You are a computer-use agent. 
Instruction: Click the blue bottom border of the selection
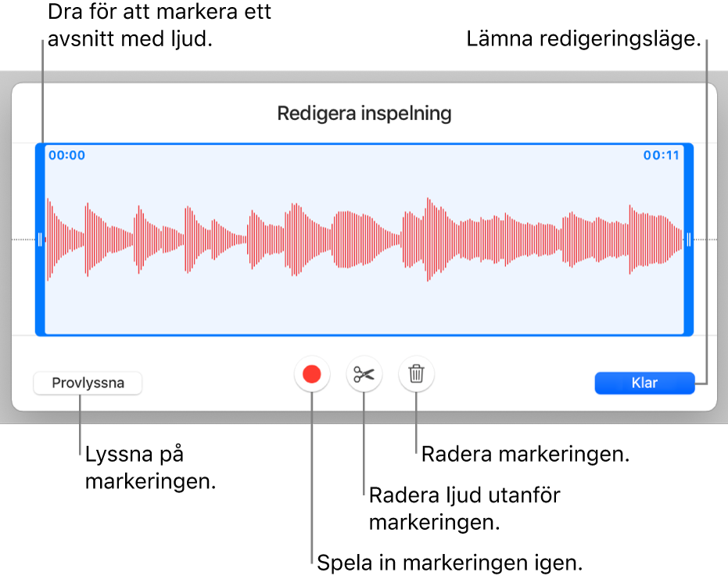[364, 333]
